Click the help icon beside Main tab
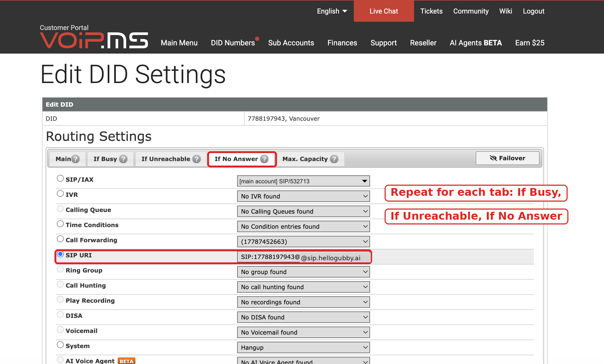This screenshot has width=604, height=364. [75, 159]
